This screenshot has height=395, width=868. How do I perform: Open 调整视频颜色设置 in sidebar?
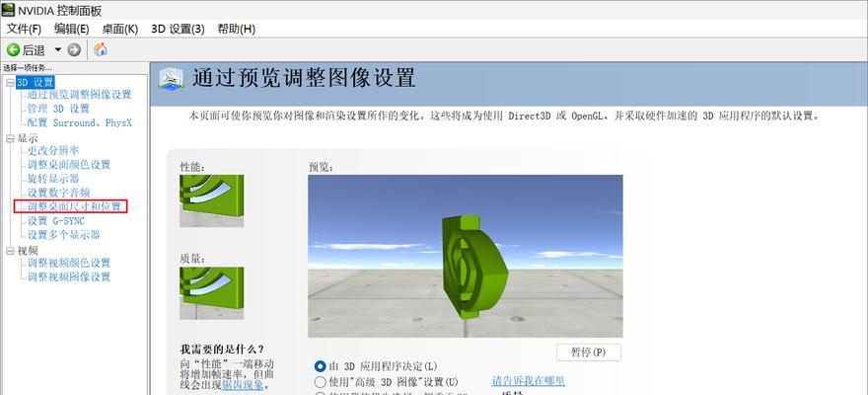69,263
